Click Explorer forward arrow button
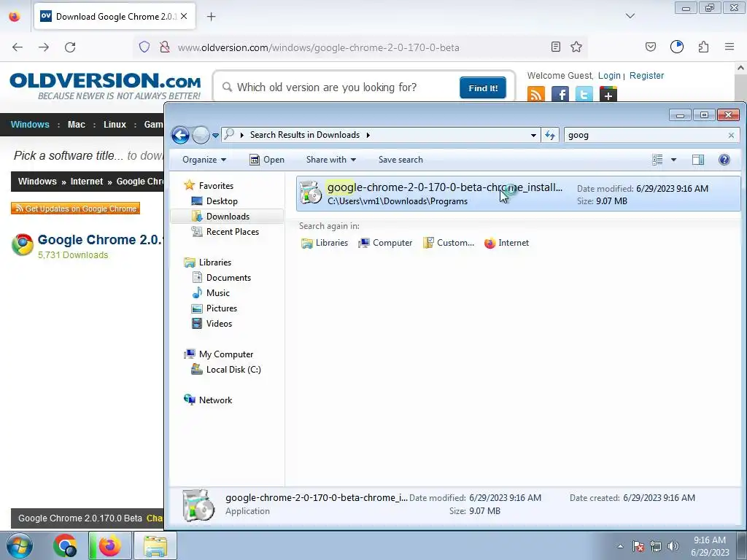The width and height of the screenshot is (747, 560). tap(201, 135)
